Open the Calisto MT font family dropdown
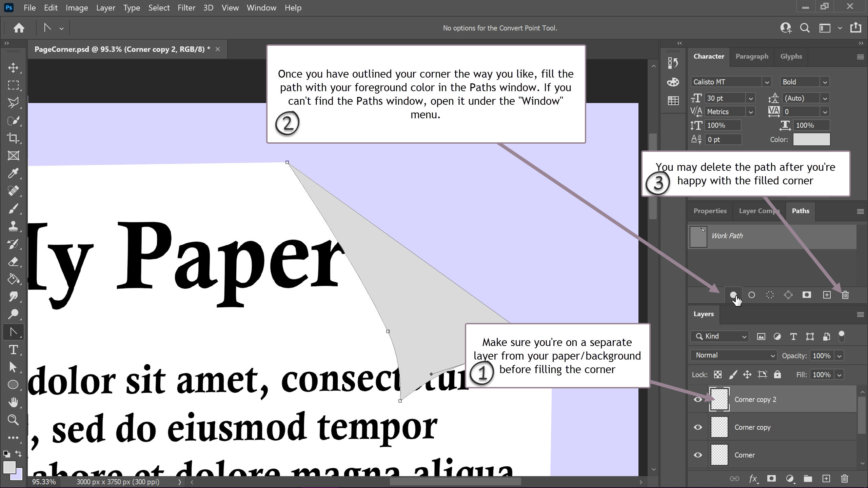This screenshot has height=488, width=868. point(767,82)
